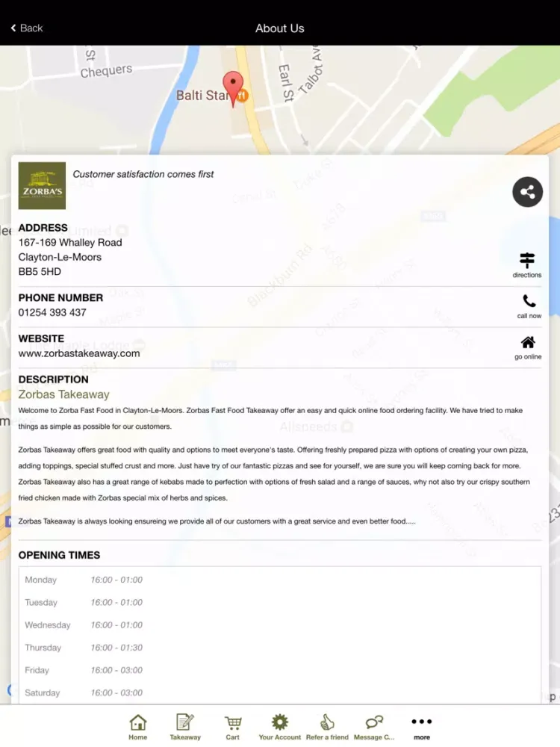Open the share icon button
560x747 pixels.
coord(527,192)
